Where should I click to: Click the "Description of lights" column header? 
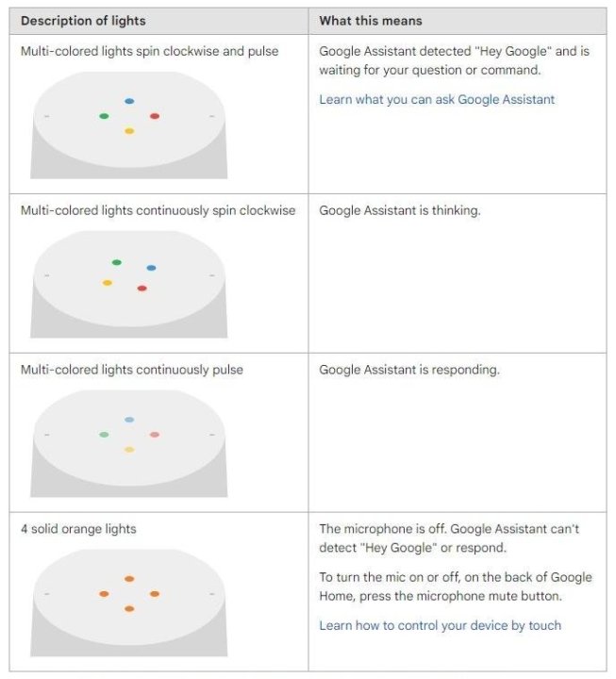(83, 21)
